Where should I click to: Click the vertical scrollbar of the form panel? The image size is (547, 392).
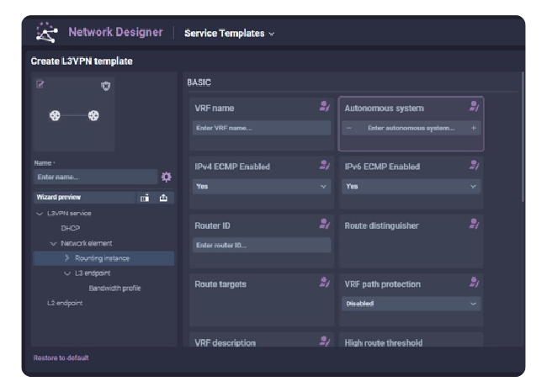click(x=523, y=137)
